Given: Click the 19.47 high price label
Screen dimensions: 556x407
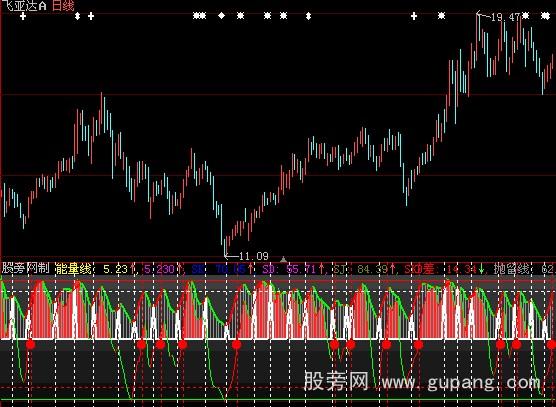Looking at the screenshot, I should pos(505,17).
